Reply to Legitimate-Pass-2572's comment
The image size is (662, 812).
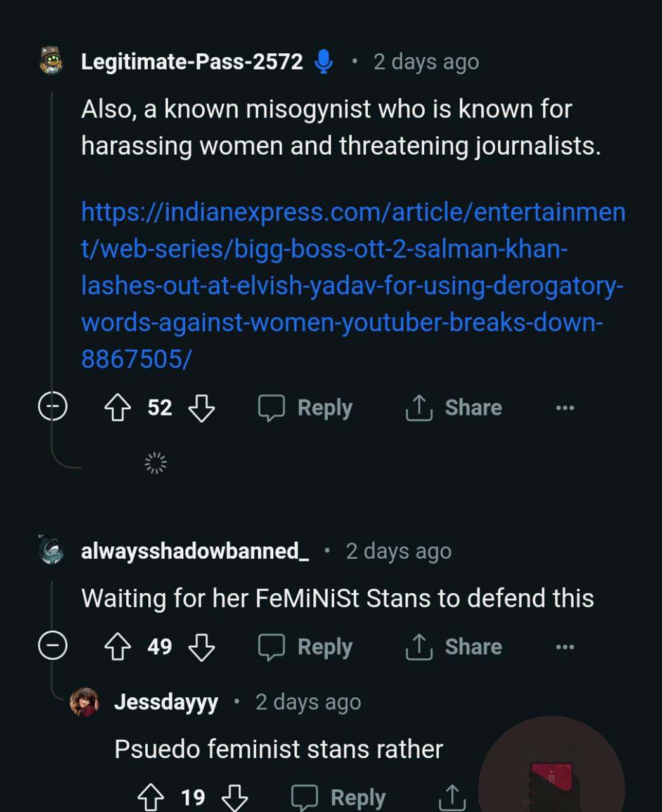point(306,407)
